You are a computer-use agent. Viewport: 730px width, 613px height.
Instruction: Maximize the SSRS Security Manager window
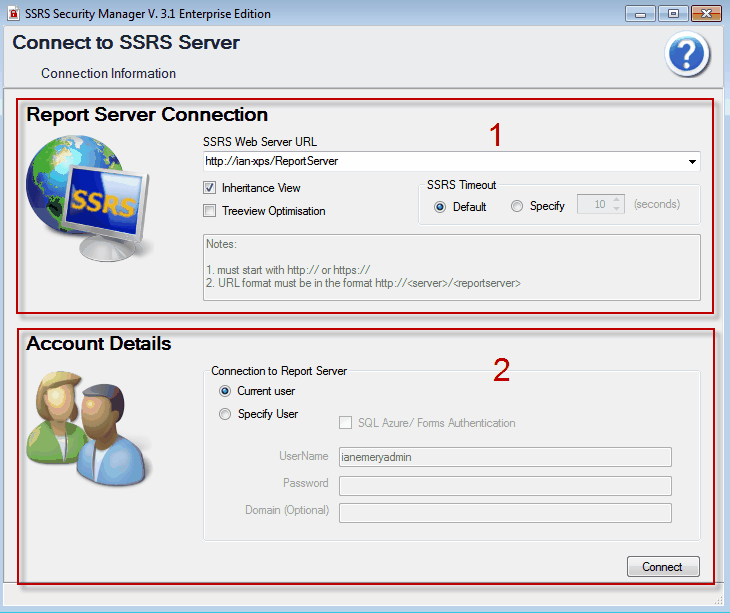point(673,13)
